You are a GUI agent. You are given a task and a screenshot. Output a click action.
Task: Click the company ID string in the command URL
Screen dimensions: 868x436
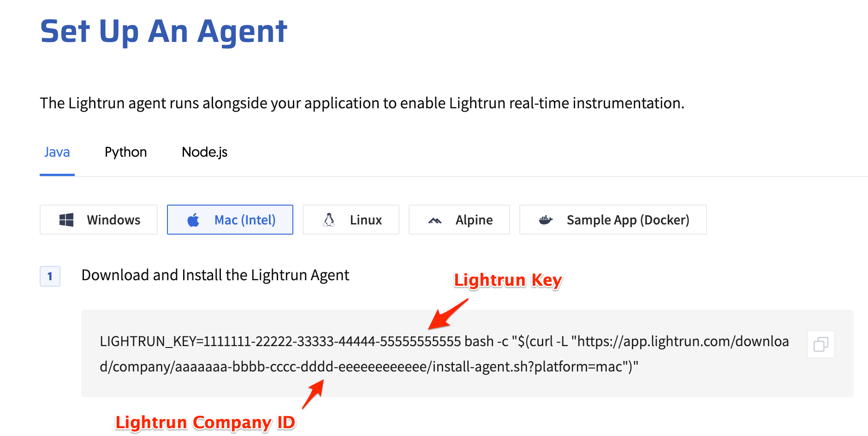pyautogui.click(x=301, y=367)
